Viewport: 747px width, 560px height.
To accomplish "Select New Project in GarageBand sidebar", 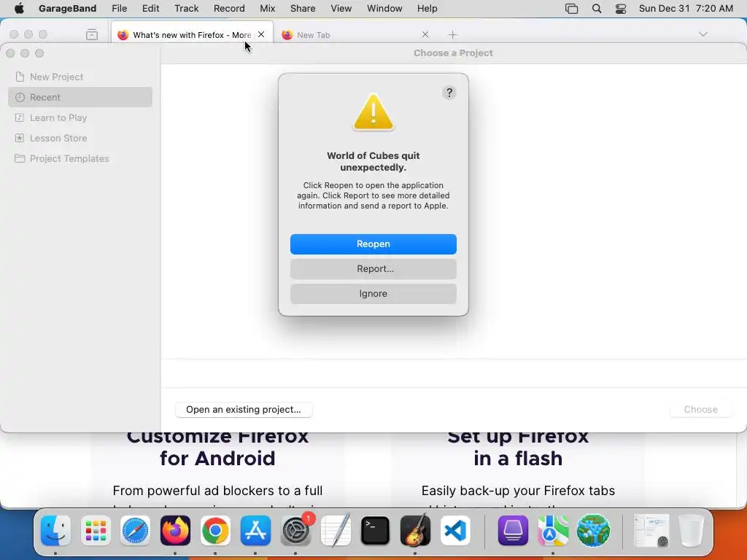I will (80, 77).
